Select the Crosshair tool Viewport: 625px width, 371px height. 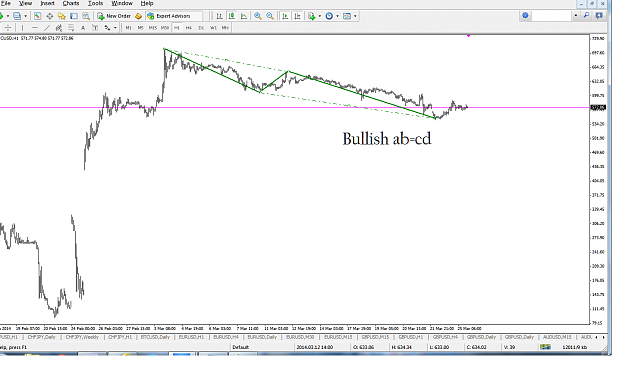click(8, 28)
